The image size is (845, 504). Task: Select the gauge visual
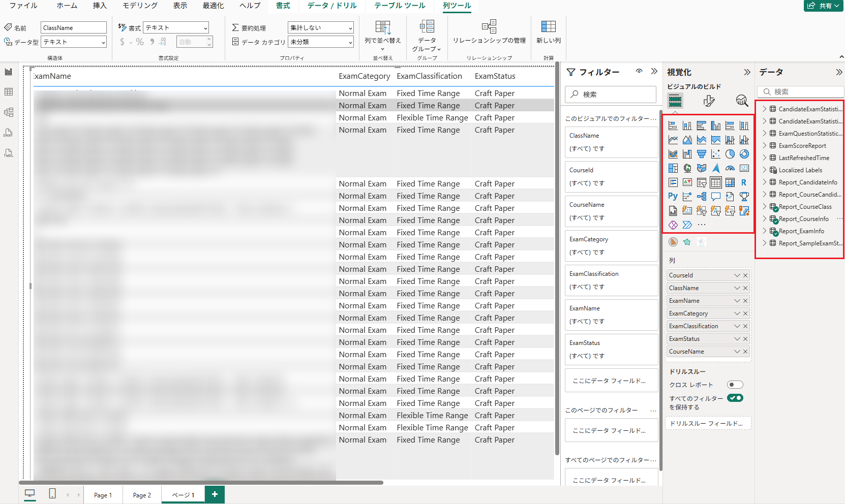click(730, 168)
